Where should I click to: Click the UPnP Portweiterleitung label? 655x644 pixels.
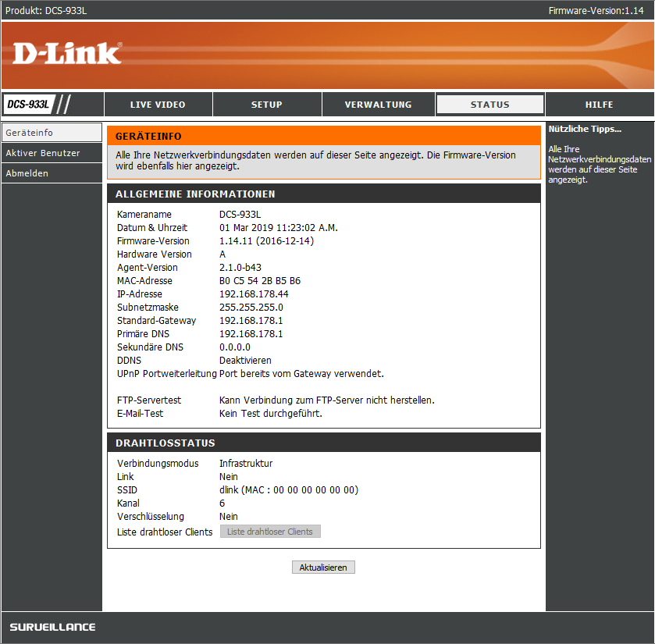coord(166,374)
